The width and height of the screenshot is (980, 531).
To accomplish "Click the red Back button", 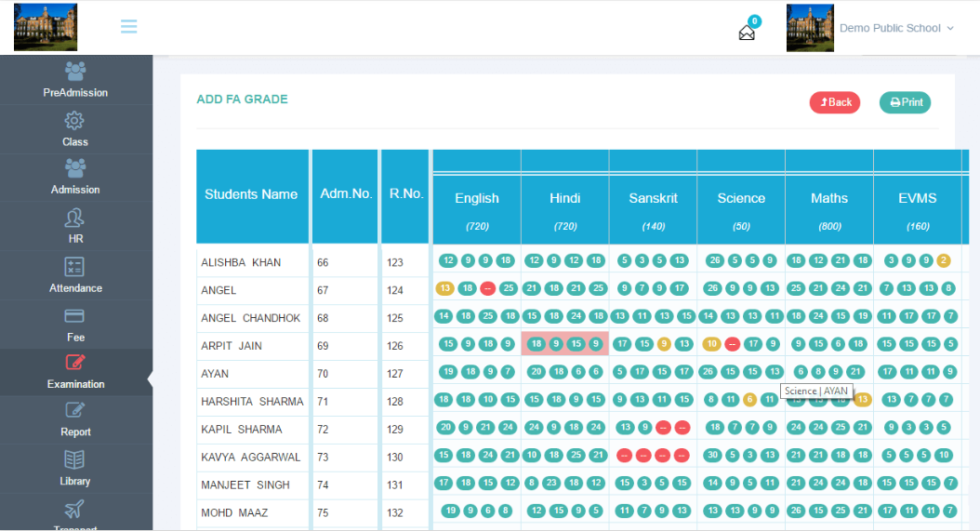I will pyautogui.click(x=835, y=102).
